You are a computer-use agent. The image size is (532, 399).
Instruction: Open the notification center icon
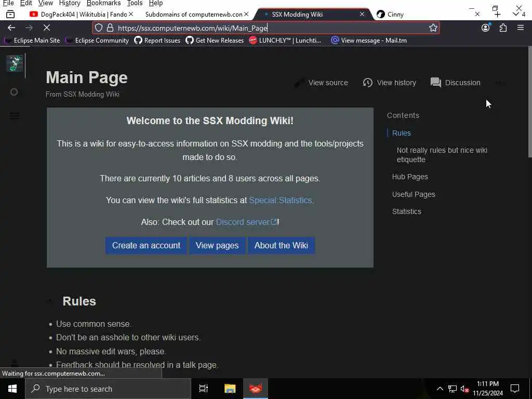pos(515,389)
